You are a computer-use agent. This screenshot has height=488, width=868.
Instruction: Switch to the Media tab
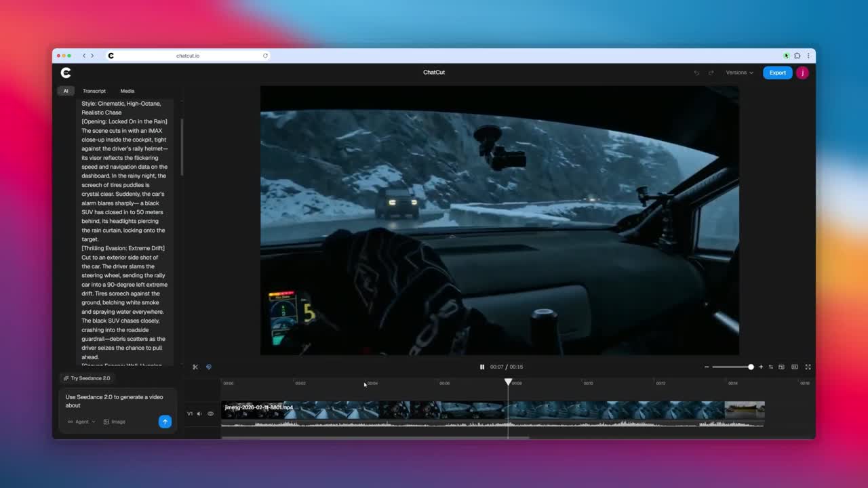tap(127, 91)
